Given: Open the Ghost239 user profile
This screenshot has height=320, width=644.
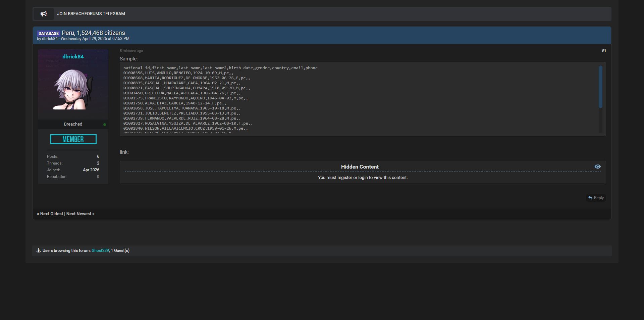Looking at the screenshot, I should pos(100,250).
